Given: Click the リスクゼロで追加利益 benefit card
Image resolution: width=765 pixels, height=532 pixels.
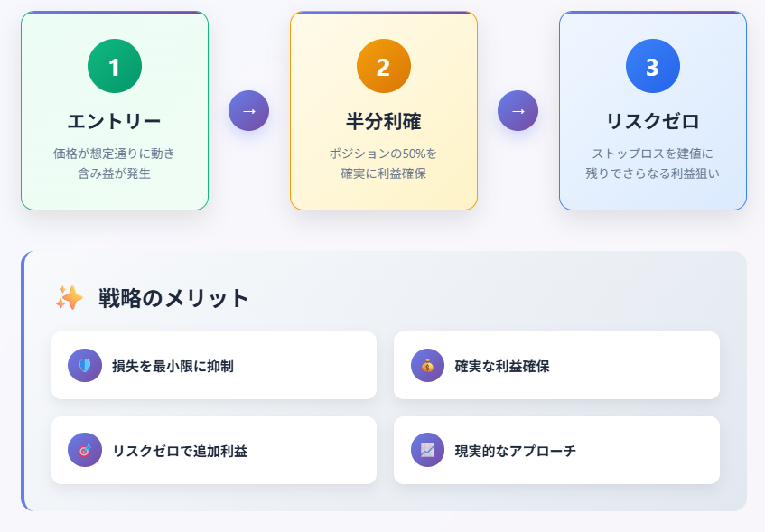Looking at the screenshot, I should point(214,450).
